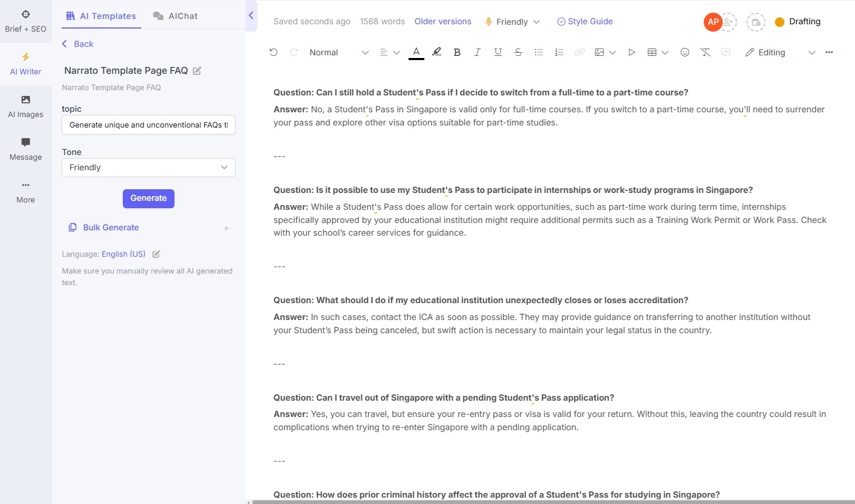
Task: Go back to the templates list
Action: pos(77,44)
